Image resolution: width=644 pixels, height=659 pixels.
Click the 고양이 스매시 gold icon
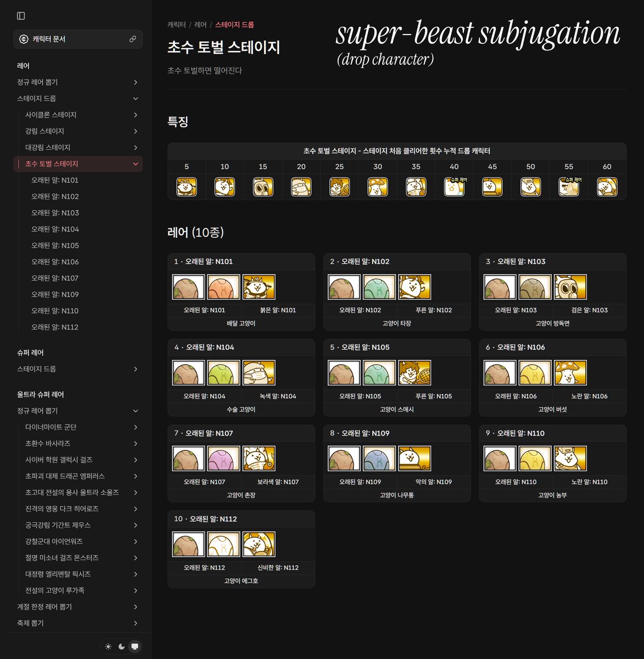pos(415,373)
